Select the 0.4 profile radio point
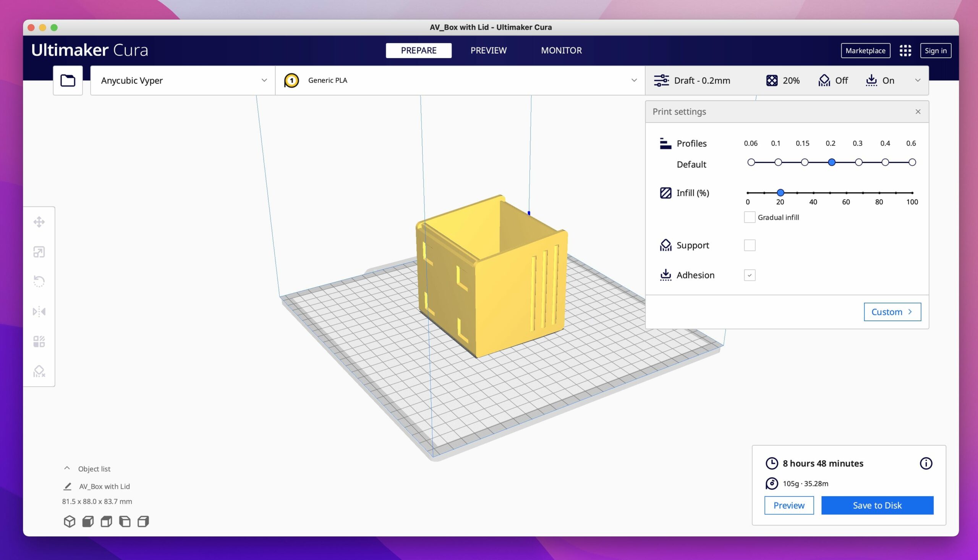This screenshot has height=560, width=978. [885, 162]
